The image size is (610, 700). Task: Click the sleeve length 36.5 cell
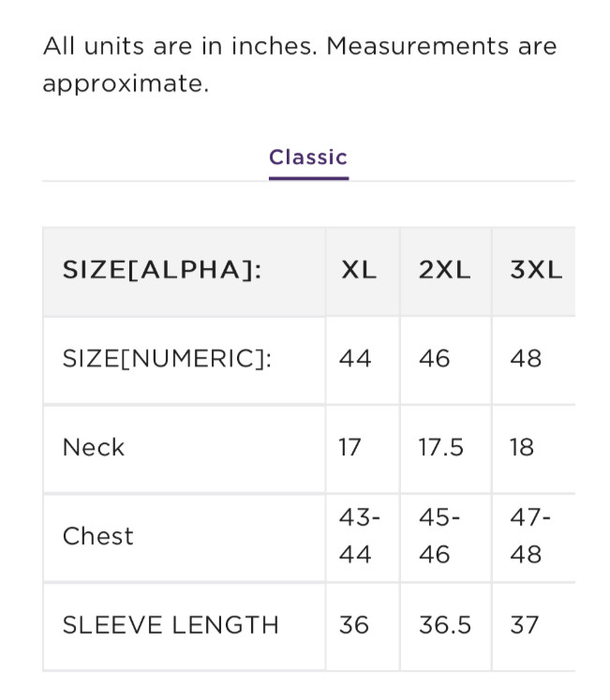445,625
